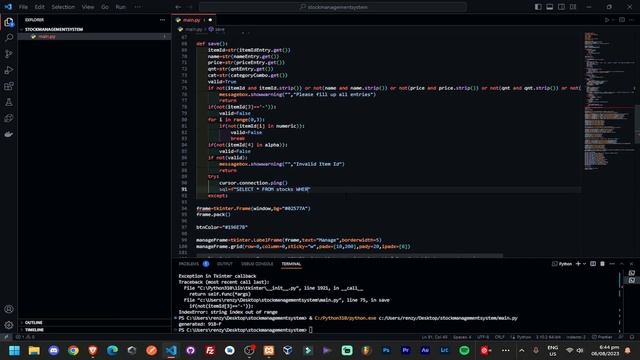640x360 pixels.
Task: Open the Edit menu
Action: 39,7
